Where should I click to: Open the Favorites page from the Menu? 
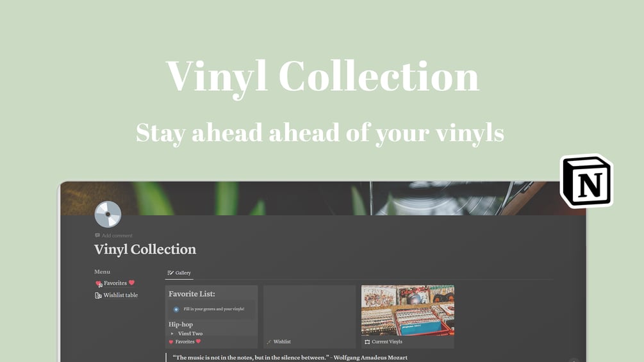point(115,283)
